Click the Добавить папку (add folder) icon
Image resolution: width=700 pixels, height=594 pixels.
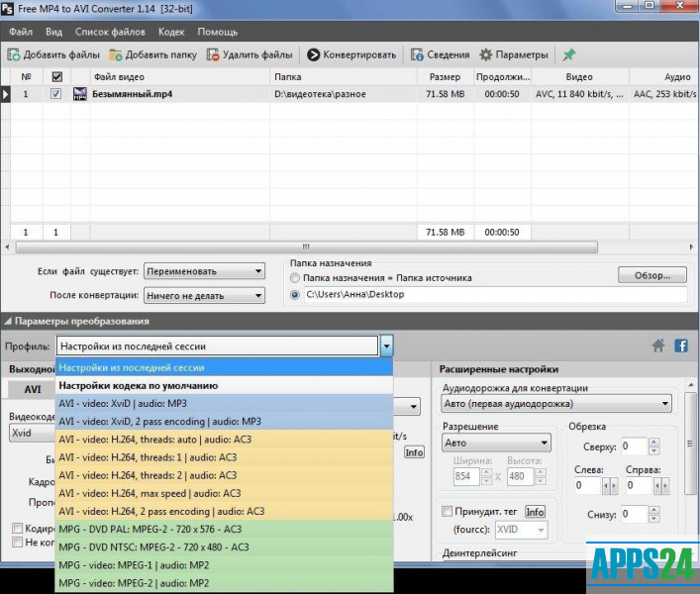coord(116,55)
